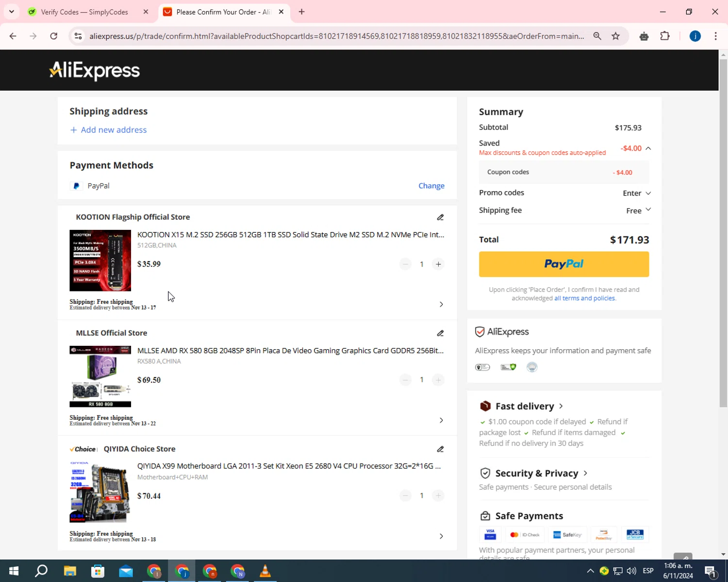The height and width of the screenshot is (582, 728).
Task: Open the volume control in tray
Action: tap(631, 571)
